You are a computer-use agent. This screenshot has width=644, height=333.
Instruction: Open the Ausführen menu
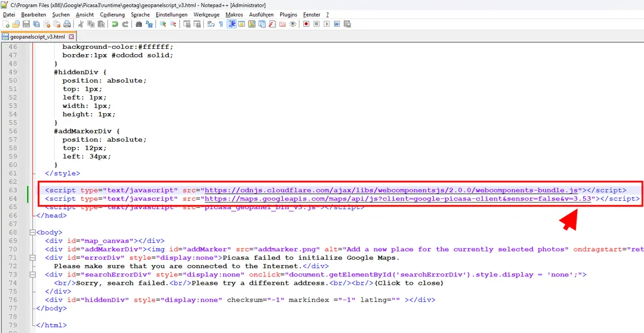pyautogui.click(x=261, y=15)
